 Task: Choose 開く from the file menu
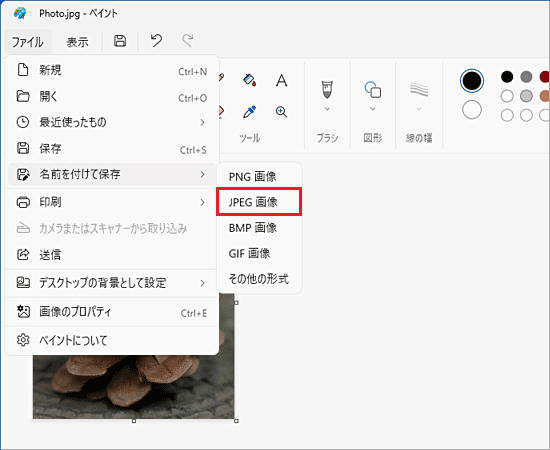click(x=112, y=96)
